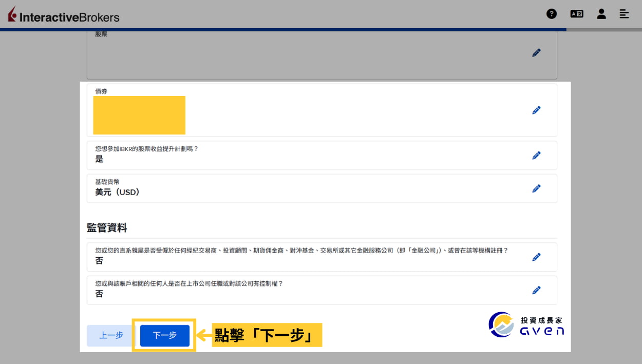The width and height of the screenshot is (642, 364).
Task: Click the 下一步 button
Action: point(165,335)
